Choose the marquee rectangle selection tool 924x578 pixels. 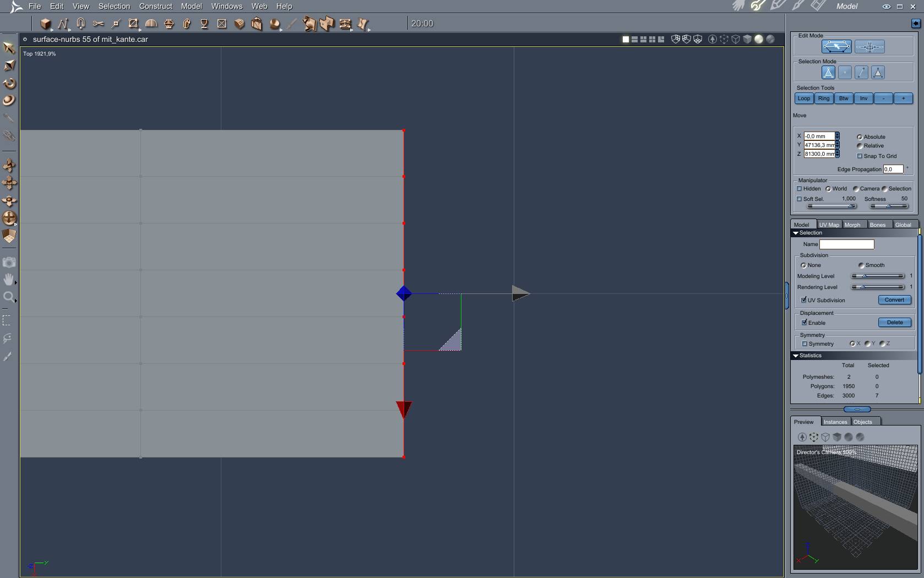pos(7,320)
